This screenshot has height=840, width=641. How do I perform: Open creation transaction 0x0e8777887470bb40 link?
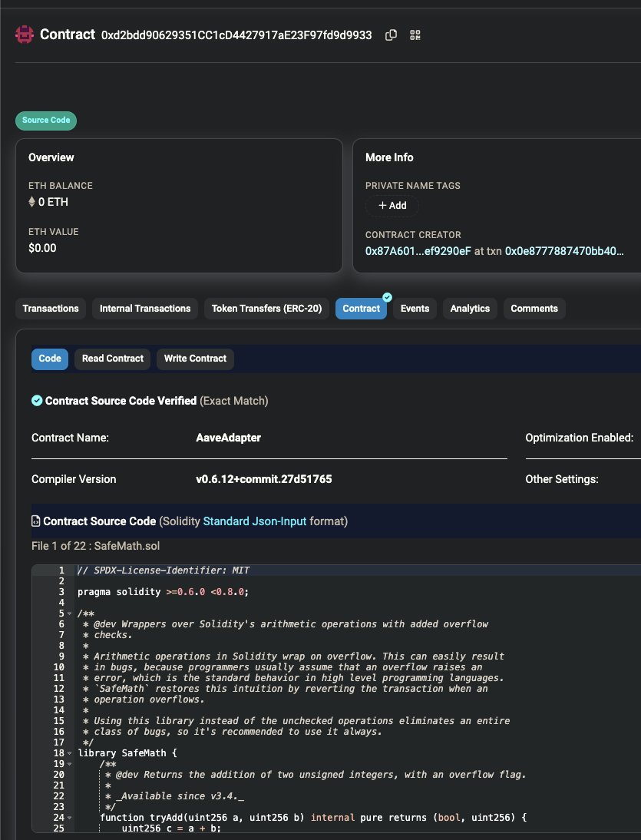pyautogui.click(x=564, y=251)
